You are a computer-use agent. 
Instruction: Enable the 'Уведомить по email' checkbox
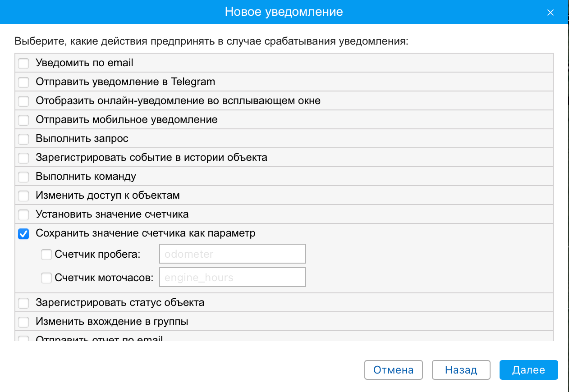click(x=23, y=64)
